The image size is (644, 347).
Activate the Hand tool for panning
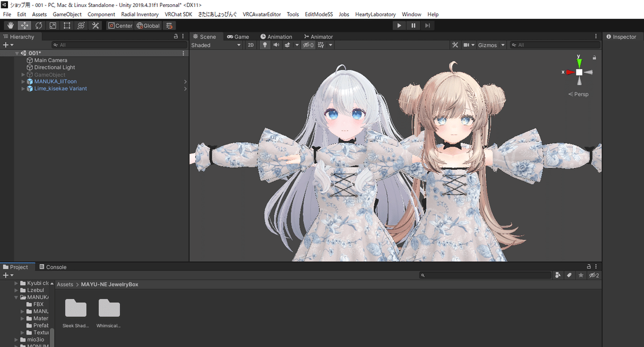[10, 25]
